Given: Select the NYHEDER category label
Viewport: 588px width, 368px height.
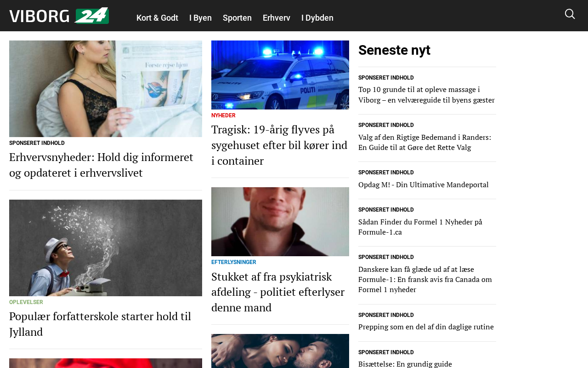Looking at the screenshot, I should 223,115.
